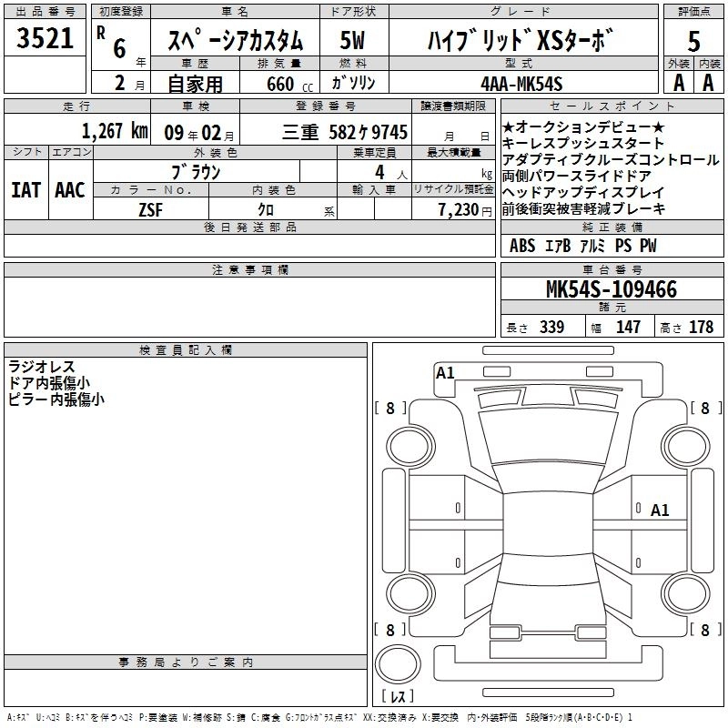Click the A1 scratch mark above the front bumper
This screenshot has width=728, height=728.
click(445, 372)
